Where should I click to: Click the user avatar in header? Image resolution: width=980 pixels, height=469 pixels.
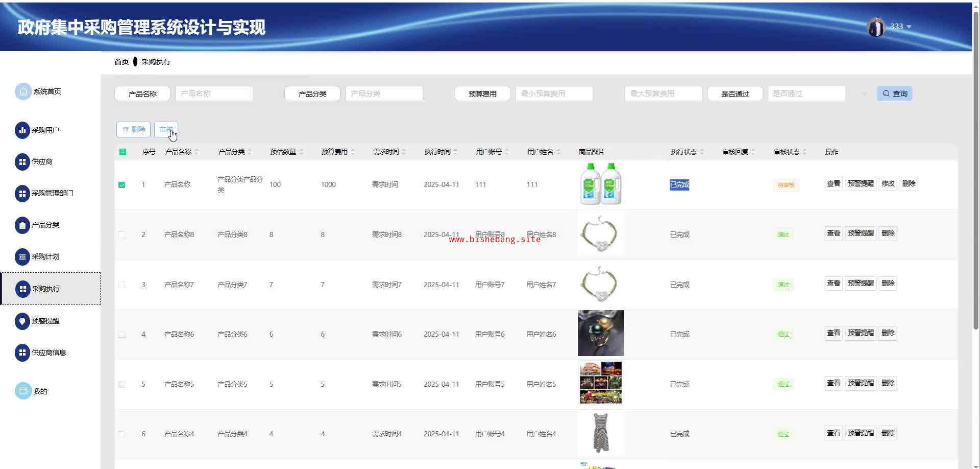tap(876, 27)
